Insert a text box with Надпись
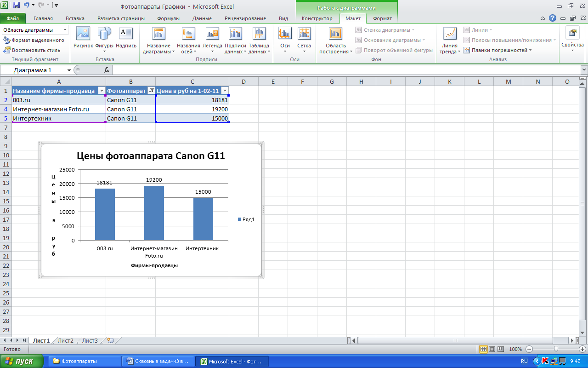The image size is (588, 368). point(126,38)
